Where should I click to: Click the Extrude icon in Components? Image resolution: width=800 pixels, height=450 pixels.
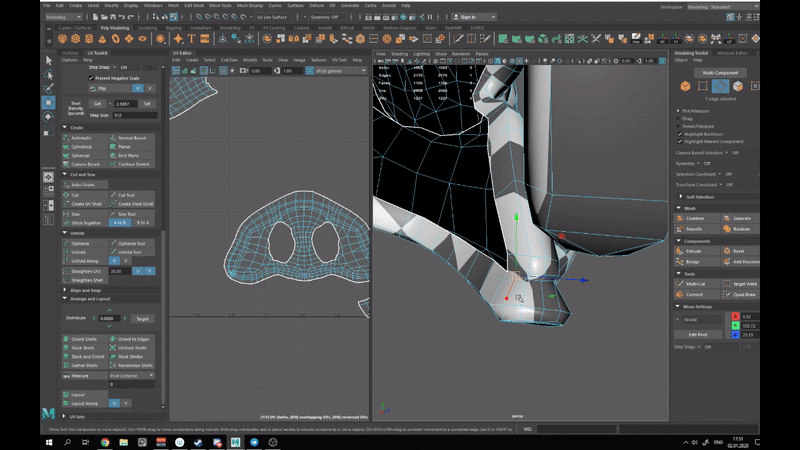pyautogui.click(x=680, y=251)
